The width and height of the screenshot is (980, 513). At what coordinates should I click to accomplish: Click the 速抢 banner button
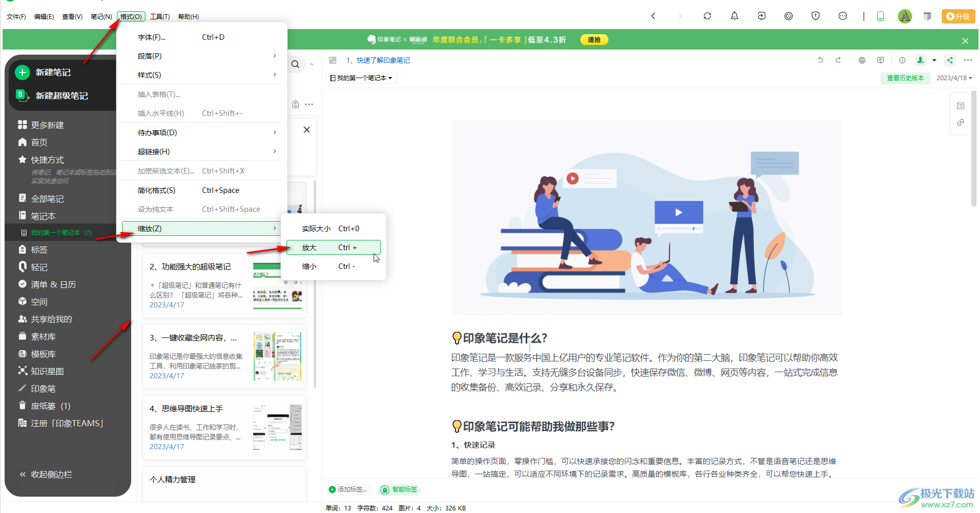pyautogui.click(x=594, y=40)
